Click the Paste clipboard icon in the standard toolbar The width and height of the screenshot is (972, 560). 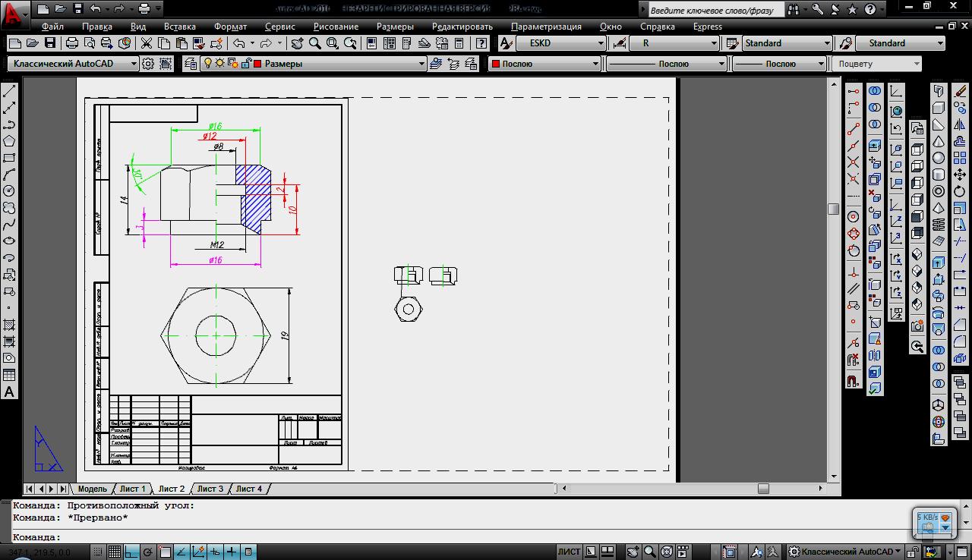(x=181, y=43)
